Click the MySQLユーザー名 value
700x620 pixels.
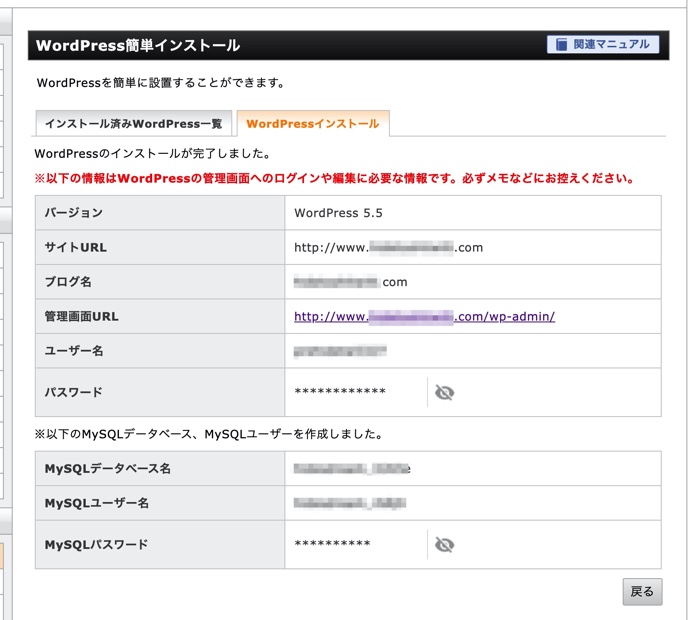pyautogui.click(x=350, y=503)
